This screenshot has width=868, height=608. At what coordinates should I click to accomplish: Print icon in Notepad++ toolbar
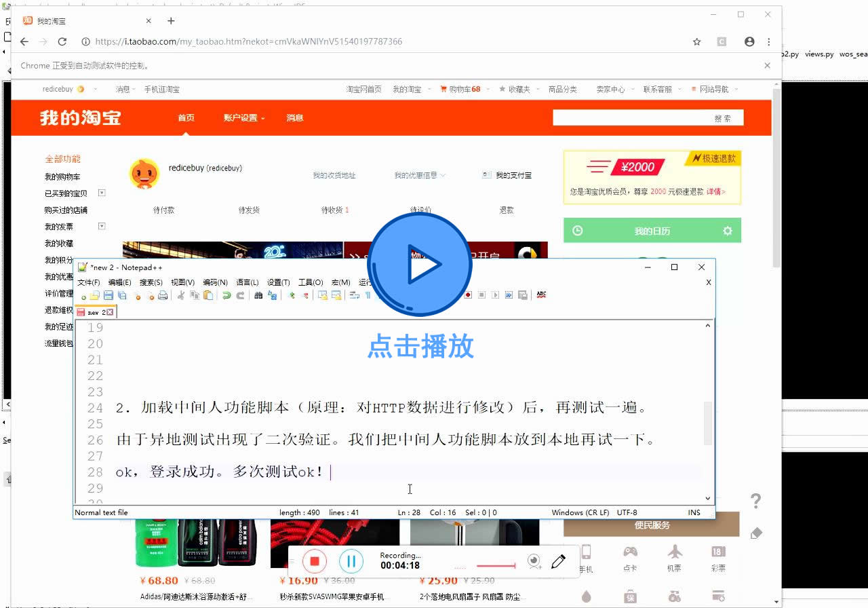tap(163, 295)
